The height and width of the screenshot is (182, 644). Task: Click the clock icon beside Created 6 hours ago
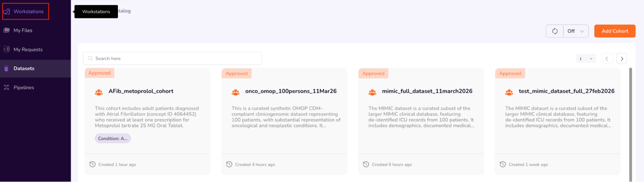point(366,165)
